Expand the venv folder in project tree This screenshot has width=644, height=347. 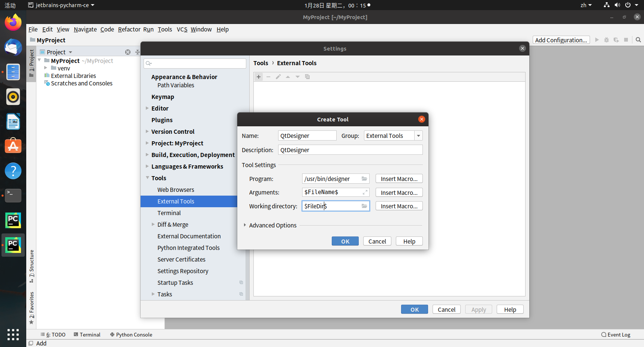tap(46, 68)
